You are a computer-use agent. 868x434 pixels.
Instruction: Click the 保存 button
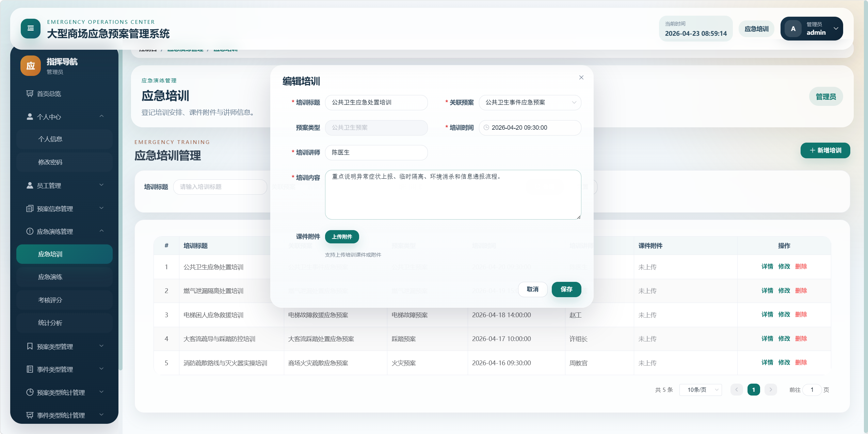coord(566,289)
